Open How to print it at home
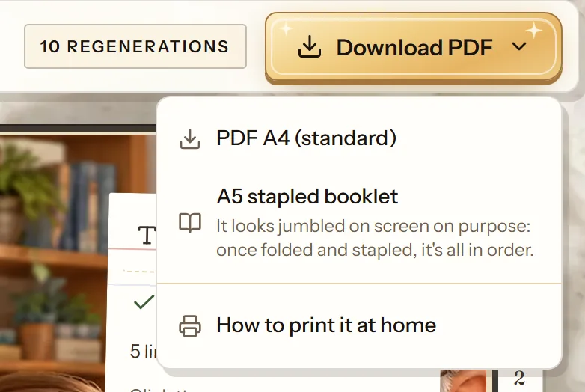585x392 pixels. pos(359,325)
